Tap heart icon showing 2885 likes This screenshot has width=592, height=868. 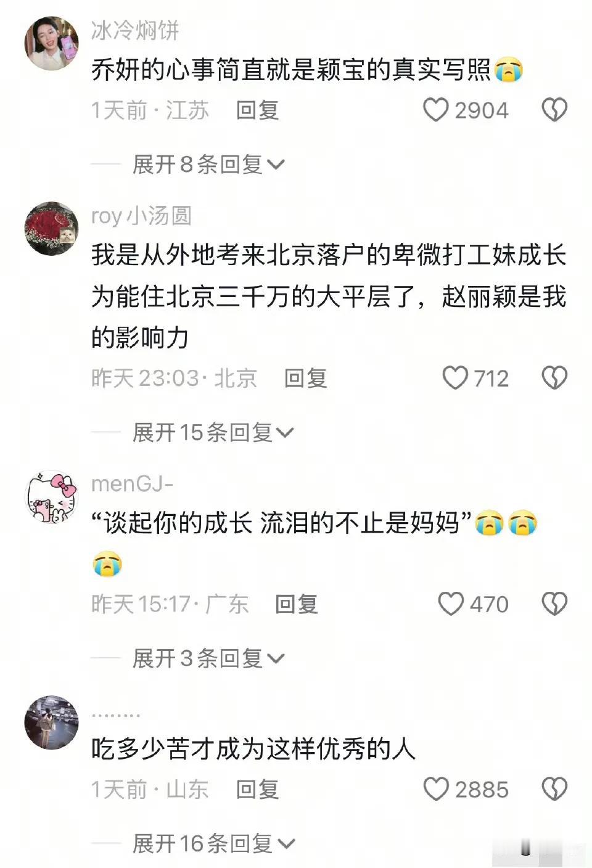click(x=436, y=789)
